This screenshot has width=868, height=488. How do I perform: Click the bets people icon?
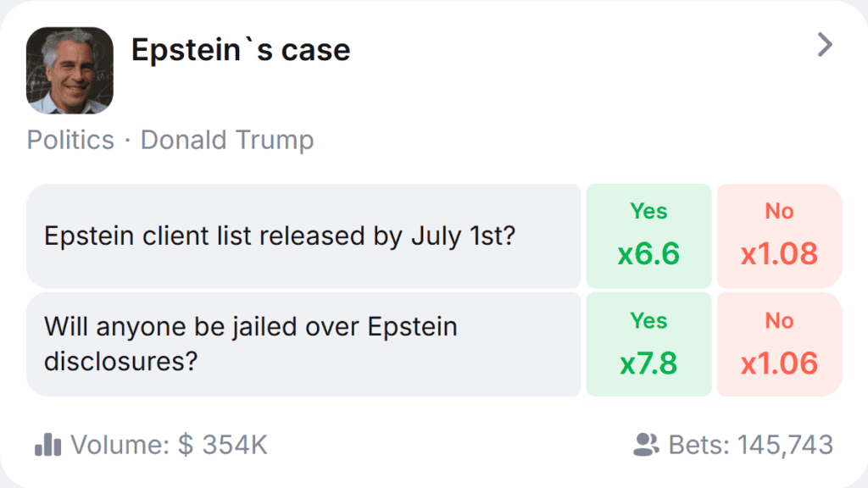[647, 444]
